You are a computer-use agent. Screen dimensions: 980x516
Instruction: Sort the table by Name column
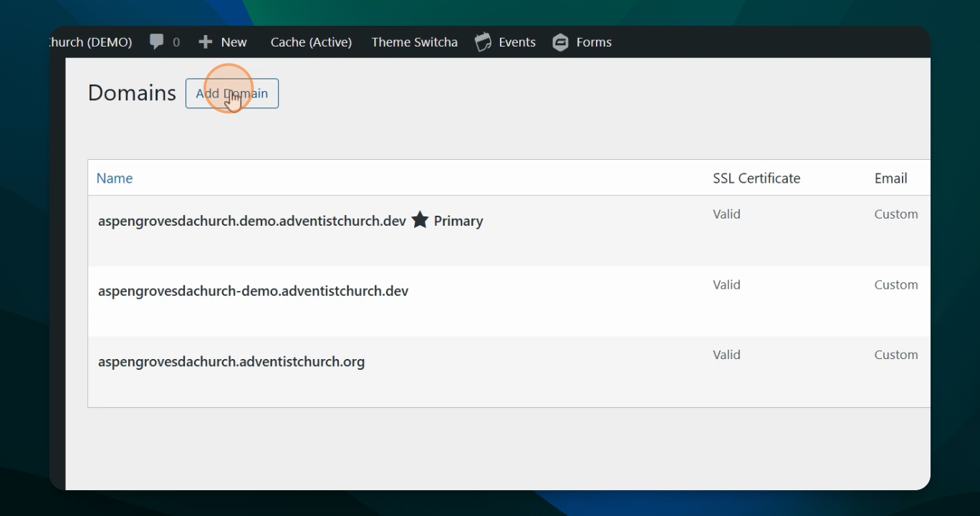click(115, 178)
